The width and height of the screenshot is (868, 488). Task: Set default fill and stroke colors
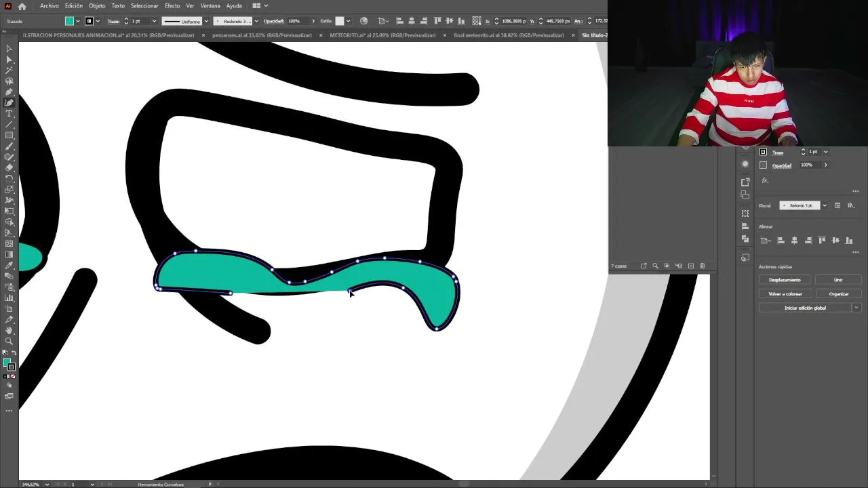5,354
